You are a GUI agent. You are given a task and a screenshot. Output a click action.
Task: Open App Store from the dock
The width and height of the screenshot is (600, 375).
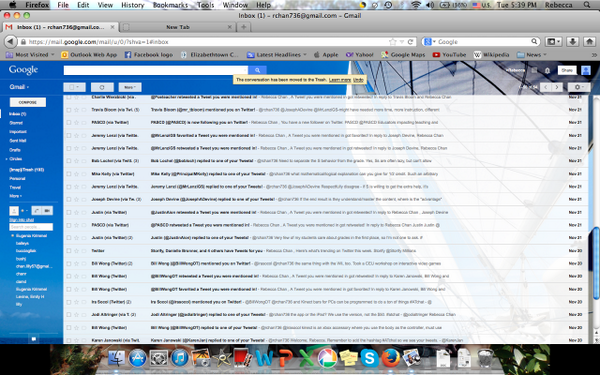[137, 358]
